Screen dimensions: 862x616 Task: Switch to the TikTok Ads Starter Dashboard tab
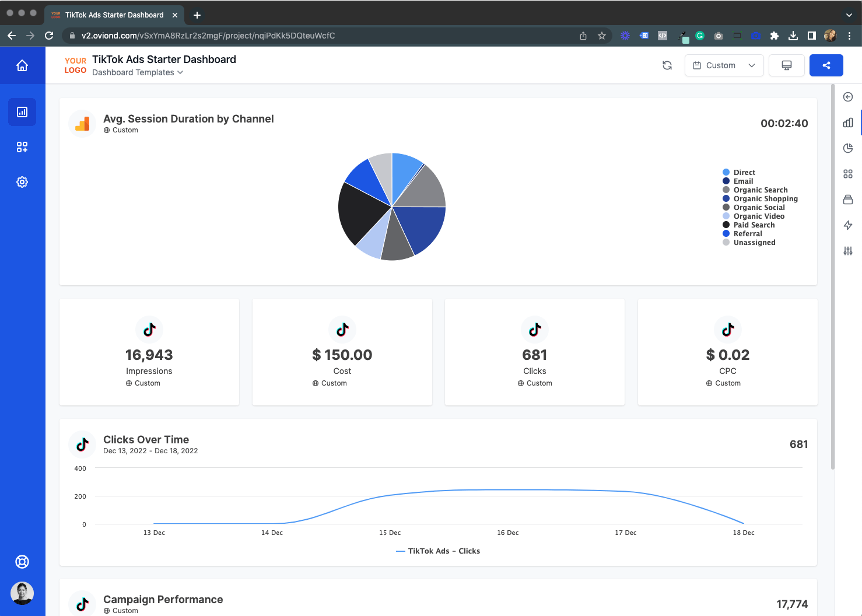(114, 15)
